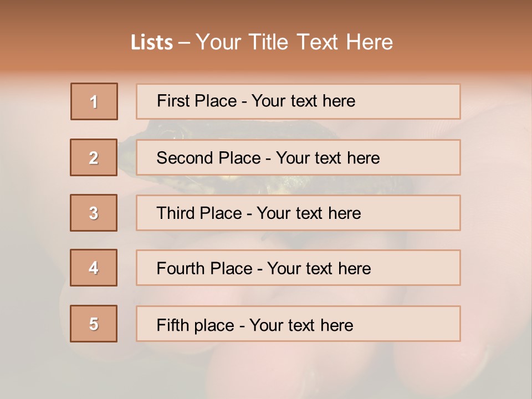Select the number 5 box
532x399 pixels.
94,323
